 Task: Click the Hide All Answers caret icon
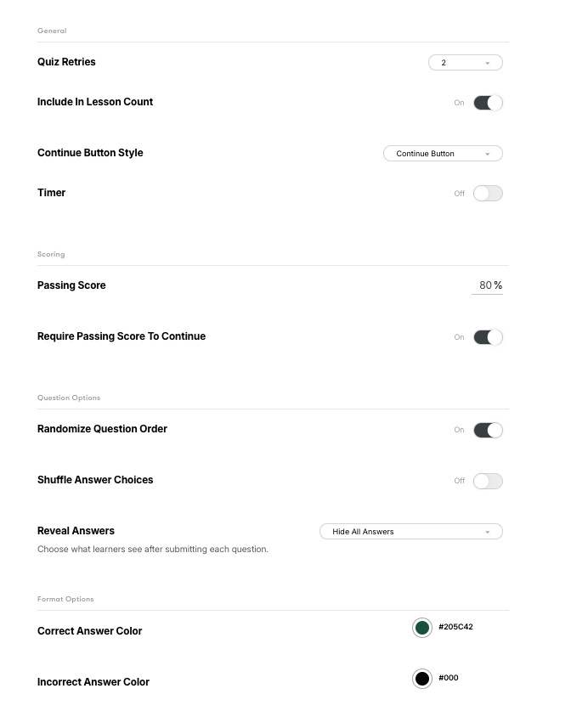click(x=488, y=532)
